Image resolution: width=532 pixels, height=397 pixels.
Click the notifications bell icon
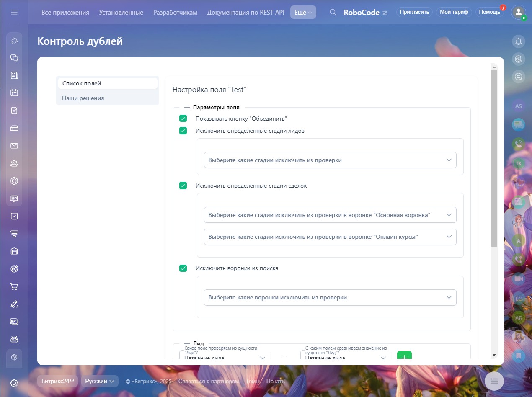pos(519,41)
